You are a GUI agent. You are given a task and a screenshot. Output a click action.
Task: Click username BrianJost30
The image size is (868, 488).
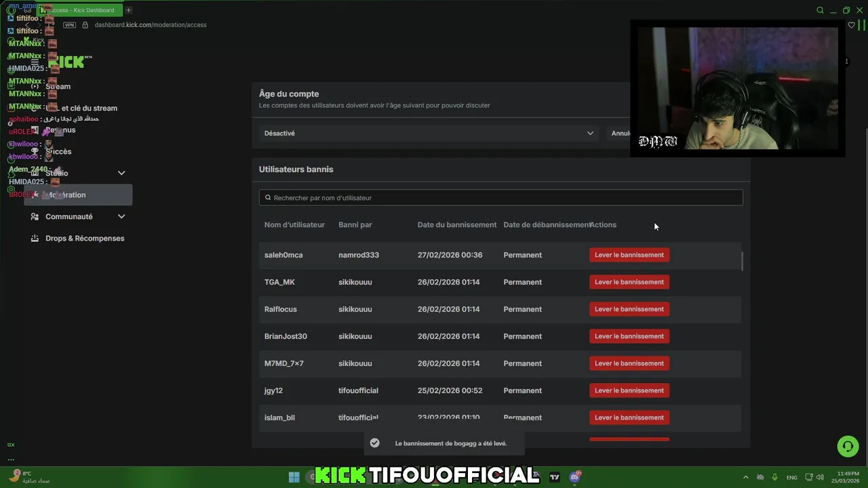[285, 336]
